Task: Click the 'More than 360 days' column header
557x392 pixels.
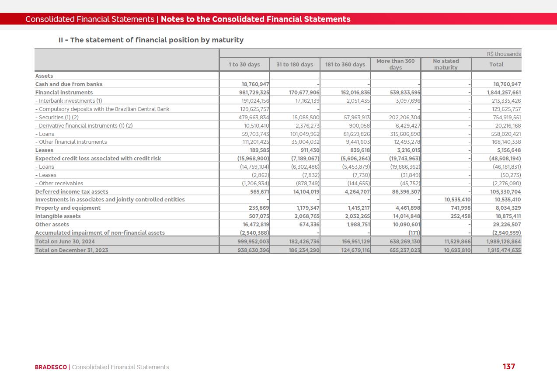Action: (395, 64)
